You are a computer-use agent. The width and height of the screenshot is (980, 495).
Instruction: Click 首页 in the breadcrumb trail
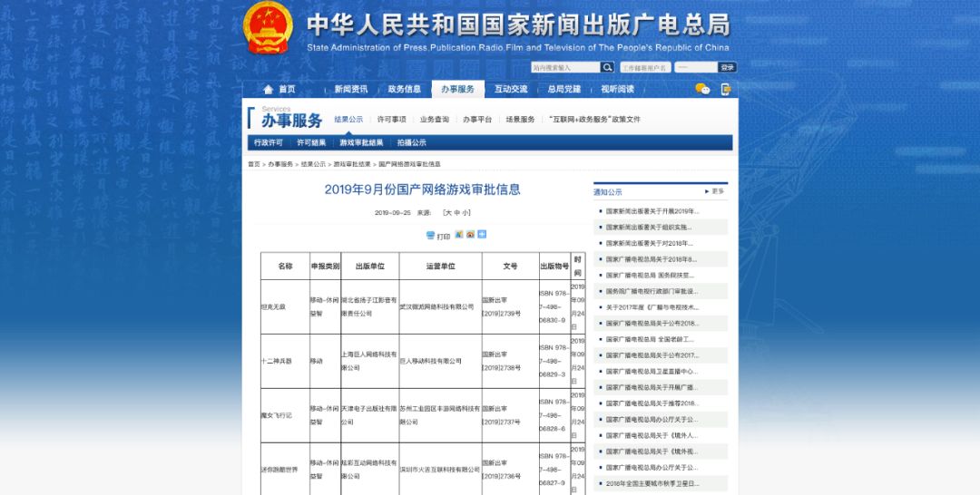click(254, 164)
